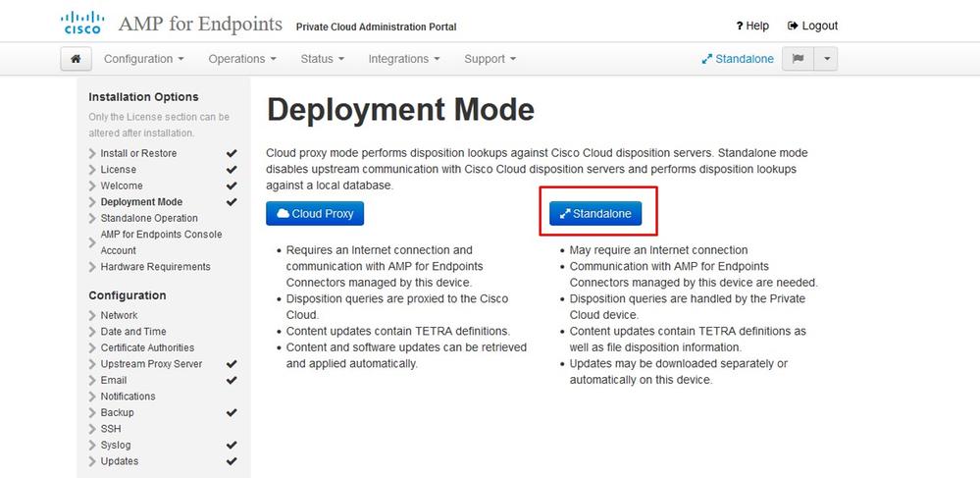Screen dimensions: 980x478
Task: Open Upstream Proxy Server configuration
Action: (151, 364)
